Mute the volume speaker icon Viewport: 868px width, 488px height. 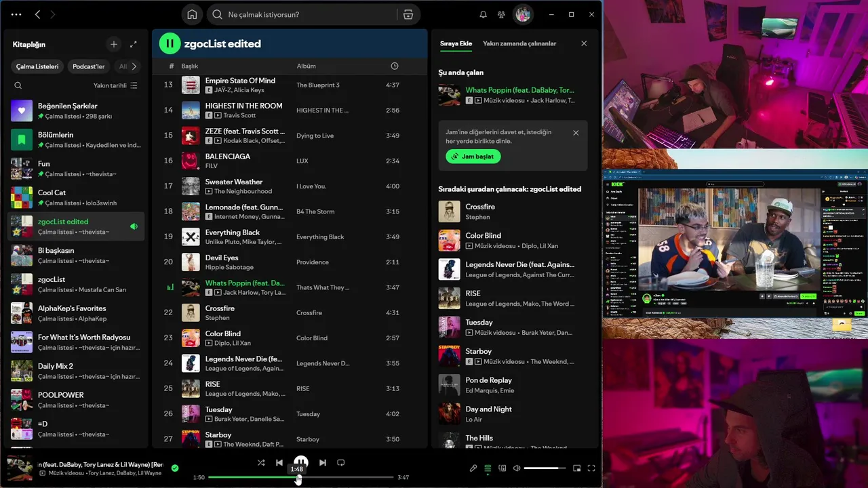(517, 468)
